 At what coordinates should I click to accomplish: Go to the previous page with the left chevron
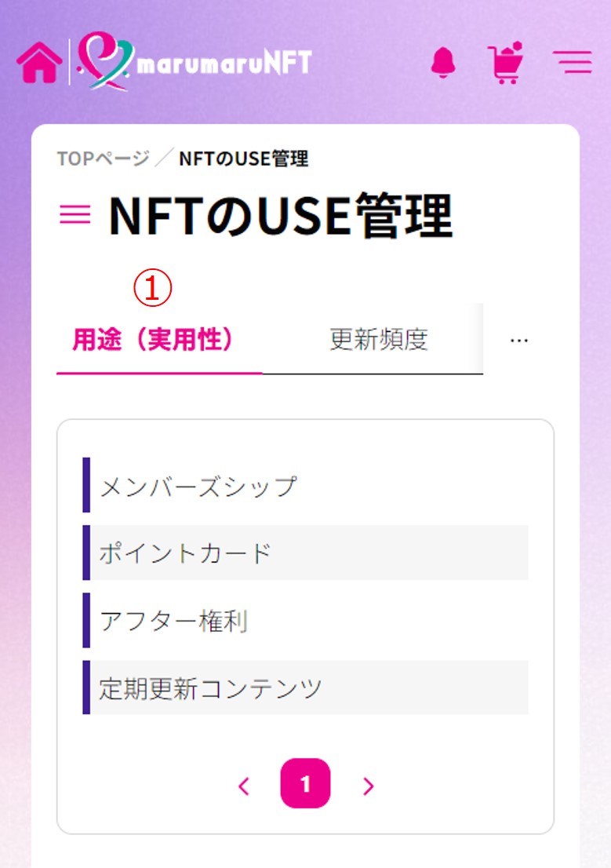[x=244, y=786]
